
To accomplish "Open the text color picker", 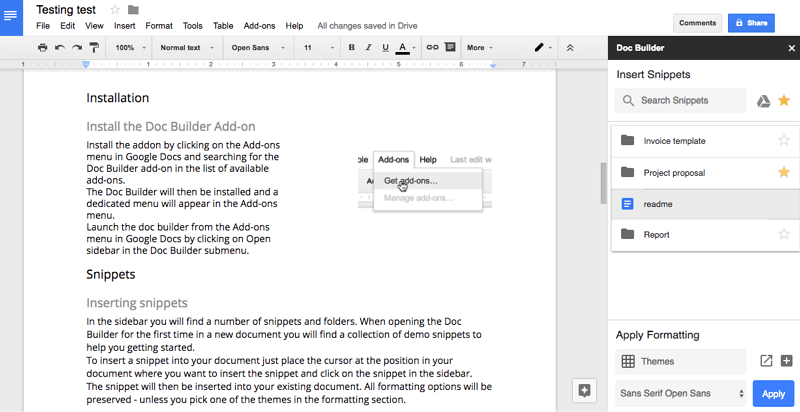I will coord(406,47).
